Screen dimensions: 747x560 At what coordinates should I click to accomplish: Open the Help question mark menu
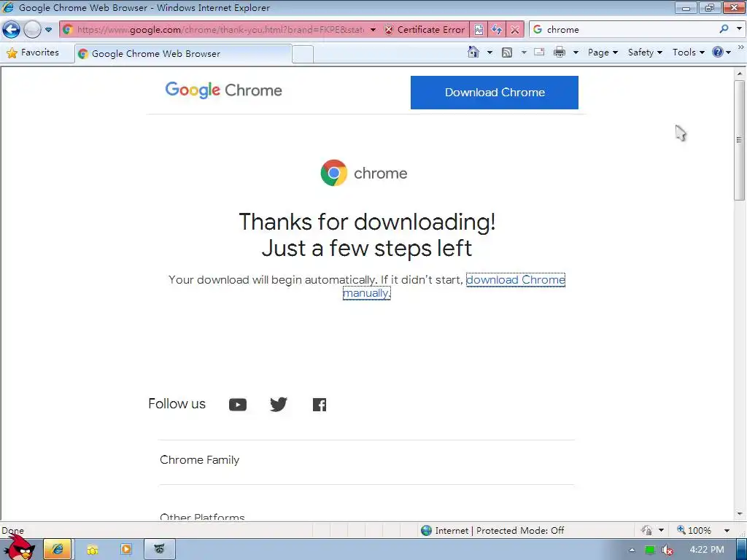point(721,52)
